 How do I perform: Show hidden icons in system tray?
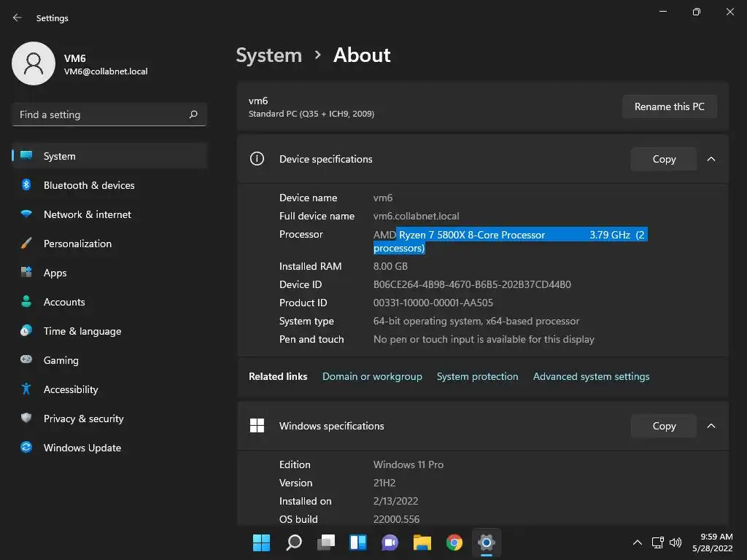[637, 542]
